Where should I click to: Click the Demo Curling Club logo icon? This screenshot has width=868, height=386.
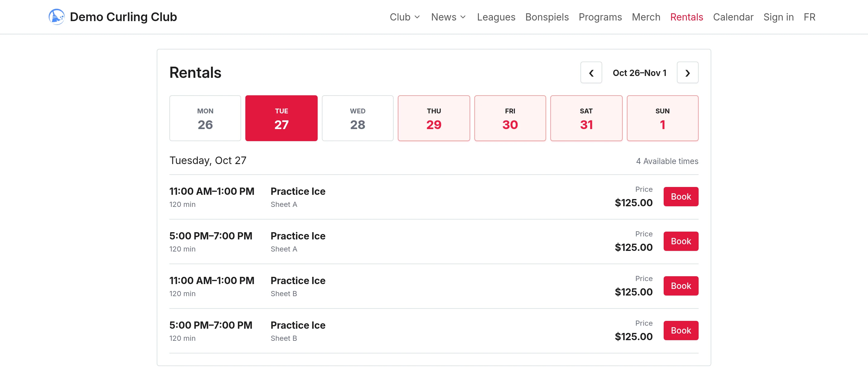coord(57,17)
